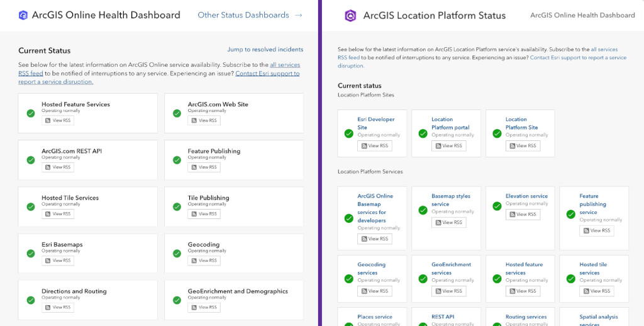644x326 pixels.
Task: Open the Location Platform portal link
Action: (x=450, y=123)
